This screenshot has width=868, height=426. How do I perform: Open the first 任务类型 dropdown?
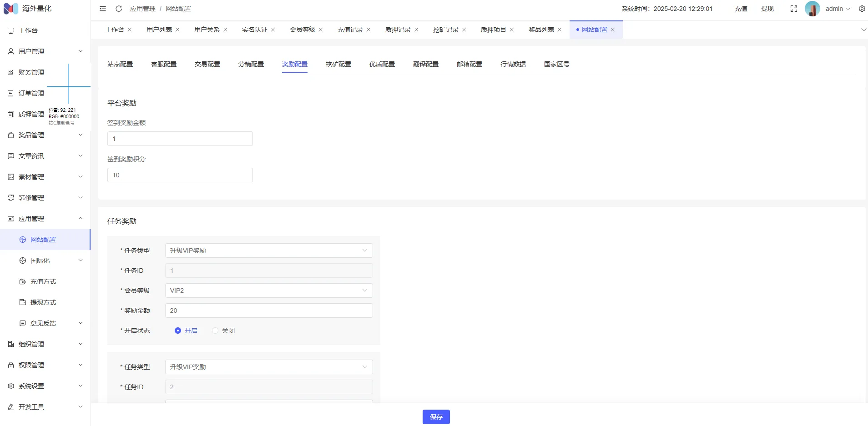(268, 251)
